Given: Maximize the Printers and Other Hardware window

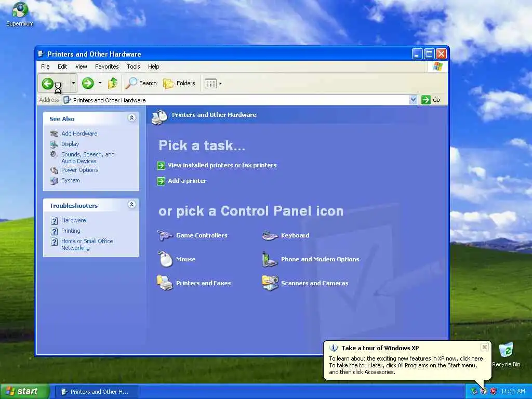Looking at the screenshot, I should tap(429, 54).
